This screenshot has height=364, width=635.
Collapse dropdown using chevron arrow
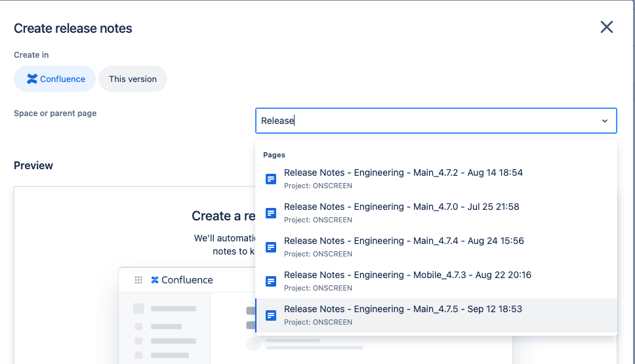[x=605, y=121]
